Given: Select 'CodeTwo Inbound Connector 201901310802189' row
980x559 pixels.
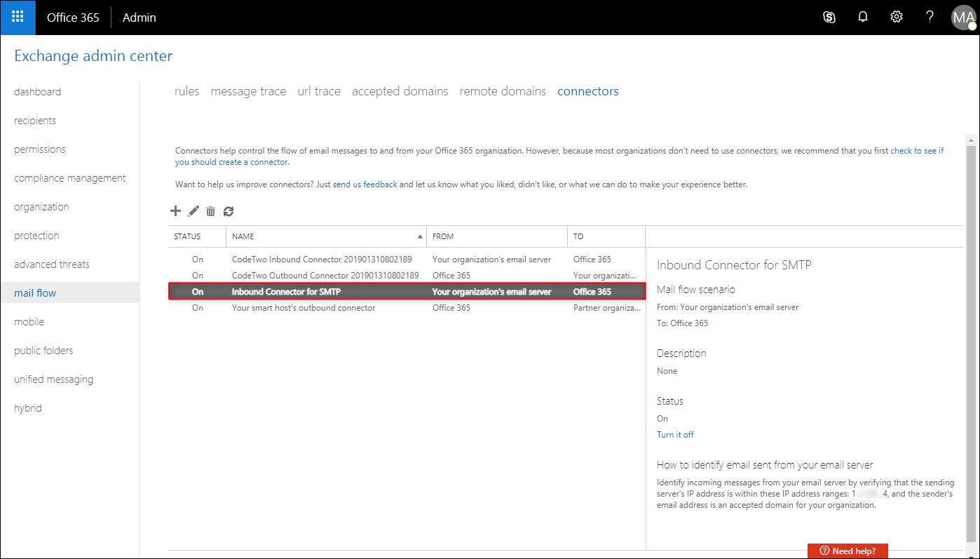Looking at the screenshot, I should 407,260.
